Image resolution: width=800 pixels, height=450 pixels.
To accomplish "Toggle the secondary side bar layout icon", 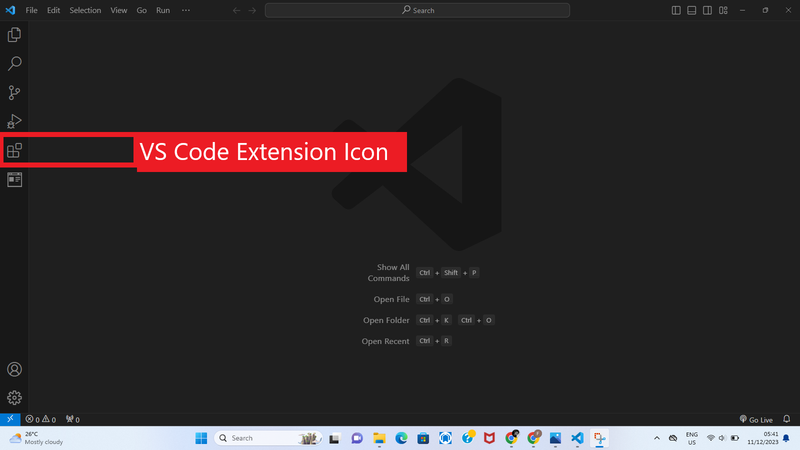I will click(708, 10).
